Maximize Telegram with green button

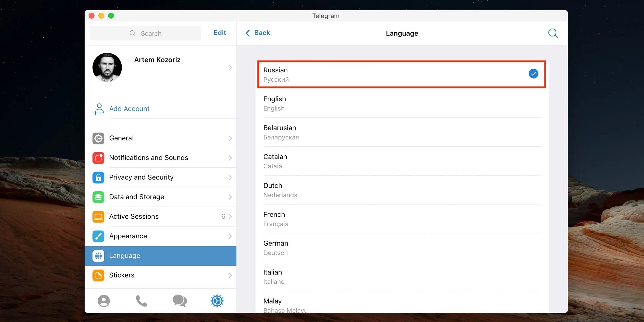[111, 16]
